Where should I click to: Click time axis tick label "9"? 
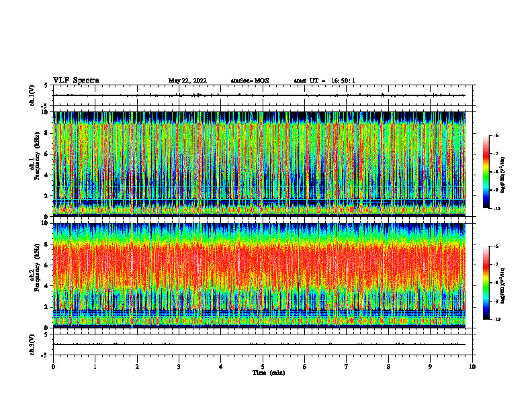click(430, 367)
